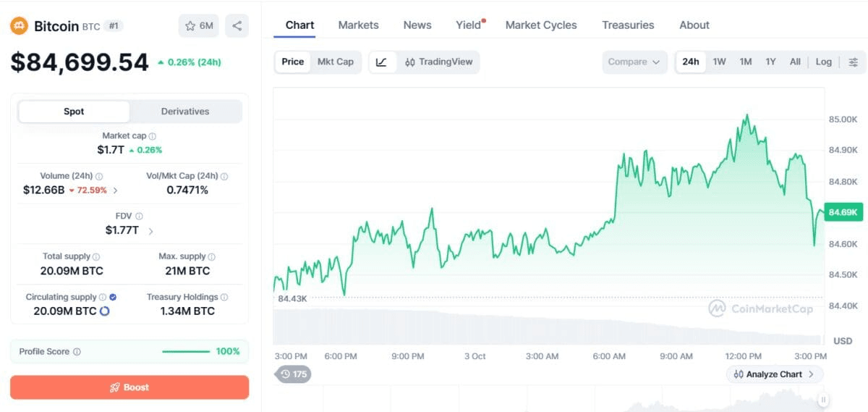
Task: Click Total supply info icon
Action: [x=96, y=257]
